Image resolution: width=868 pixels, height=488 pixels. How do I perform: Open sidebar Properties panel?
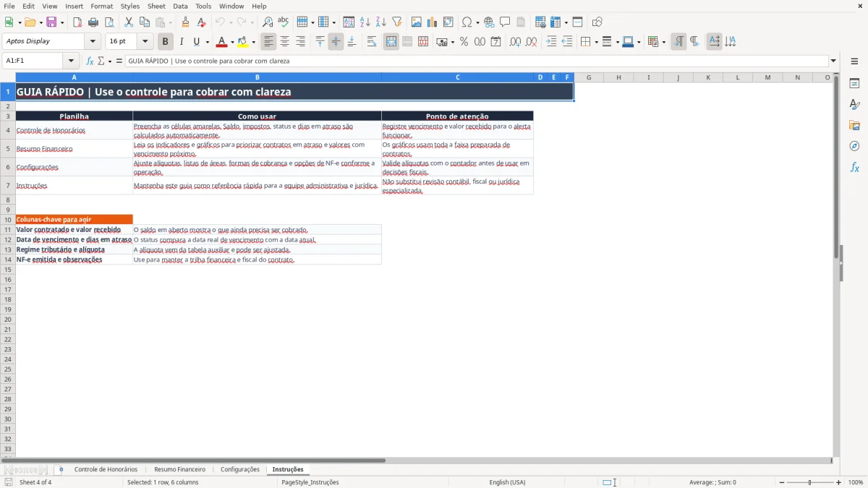(x=854, y=83)
